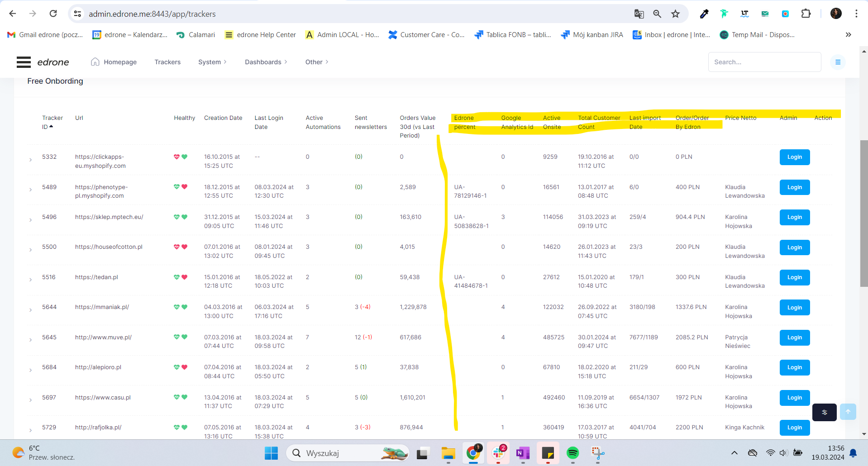This screenshot has height=466, width=868.
Task: Open the Chrome three-dot menu
Action: coord(856,14)
